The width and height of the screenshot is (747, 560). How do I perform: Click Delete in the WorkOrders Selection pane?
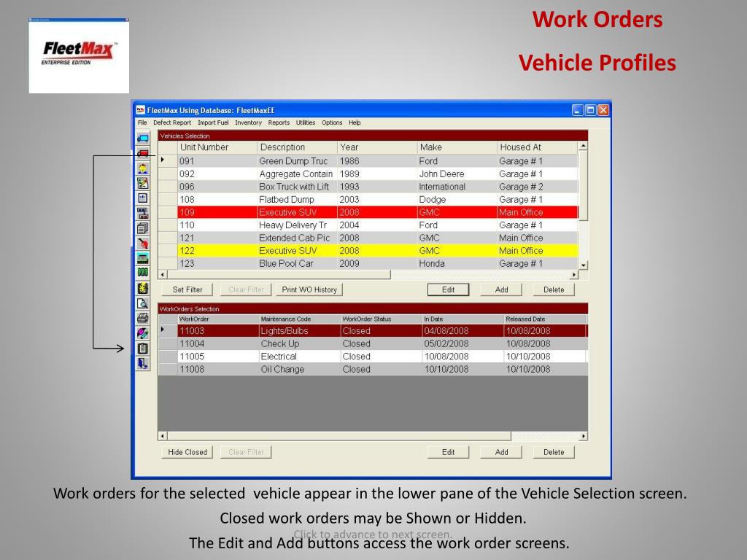[554, 452]
